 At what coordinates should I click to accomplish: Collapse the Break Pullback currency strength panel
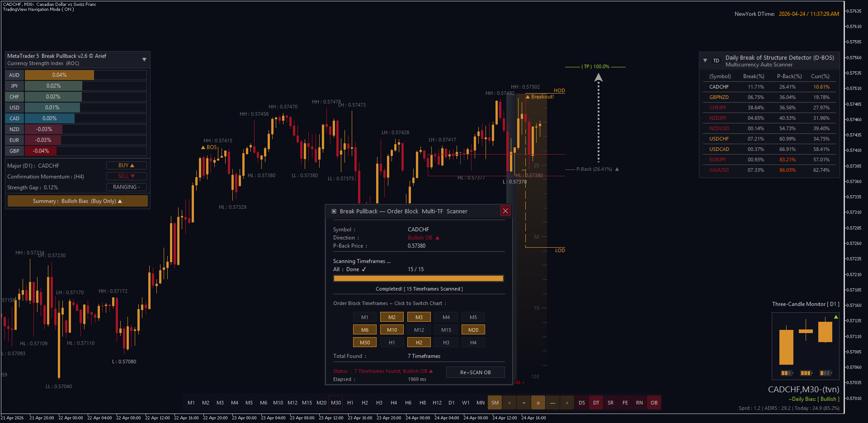click(144, 60)
